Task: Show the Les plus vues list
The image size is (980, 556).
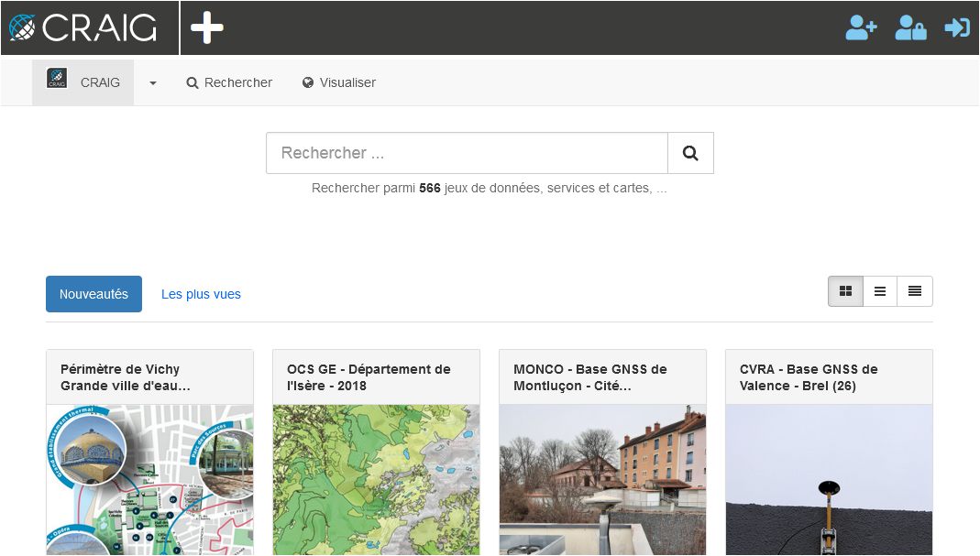Action: tap(201, 294)
